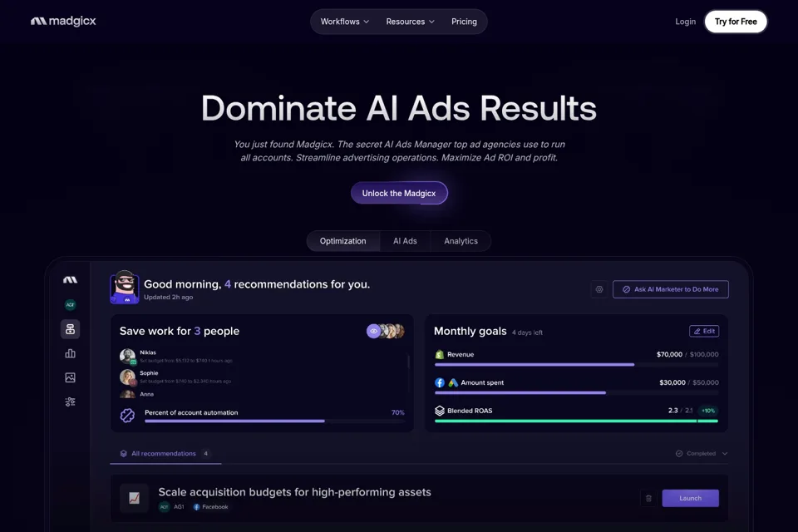Viewport: 798px width, 532px height.
Task: Open the bar chart icon in sidebar
Action: [70, 353]
